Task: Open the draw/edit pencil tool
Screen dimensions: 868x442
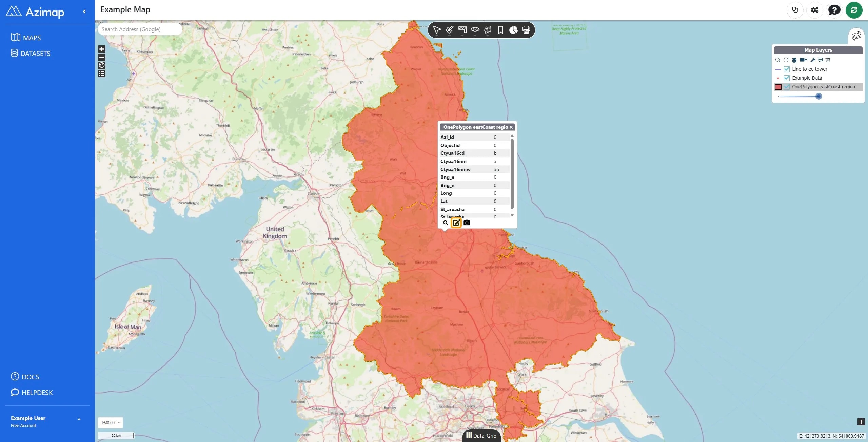Action: [450, 30]
